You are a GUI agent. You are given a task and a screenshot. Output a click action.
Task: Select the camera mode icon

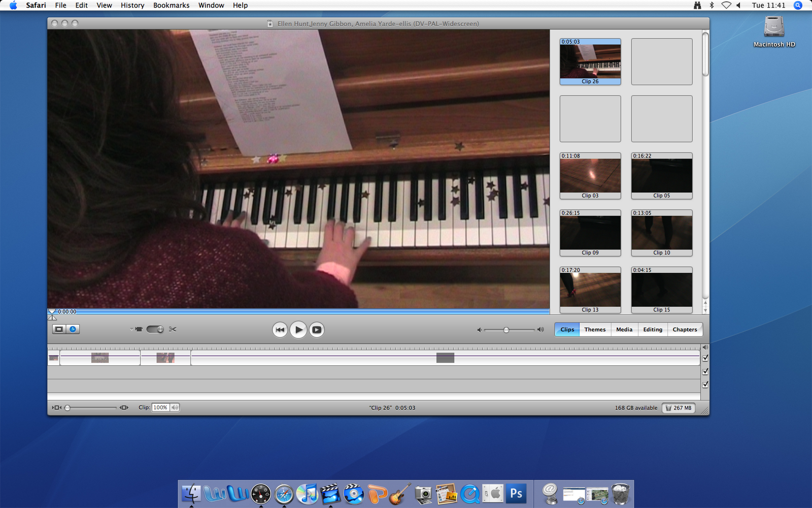tap(139, 329)
